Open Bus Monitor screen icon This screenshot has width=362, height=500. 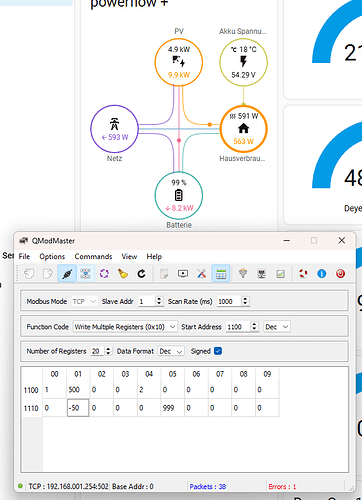click(x=183, y=274)
